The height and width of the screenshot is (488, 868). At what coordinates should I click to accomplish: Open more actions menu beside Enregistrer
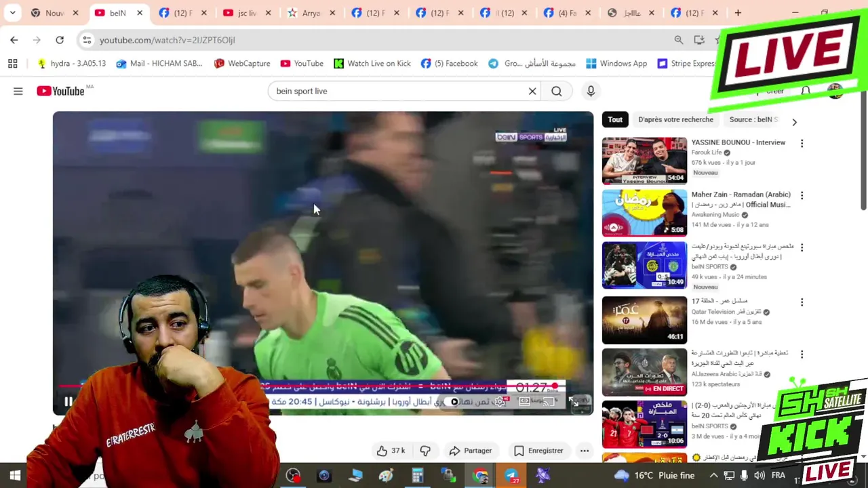585,451
